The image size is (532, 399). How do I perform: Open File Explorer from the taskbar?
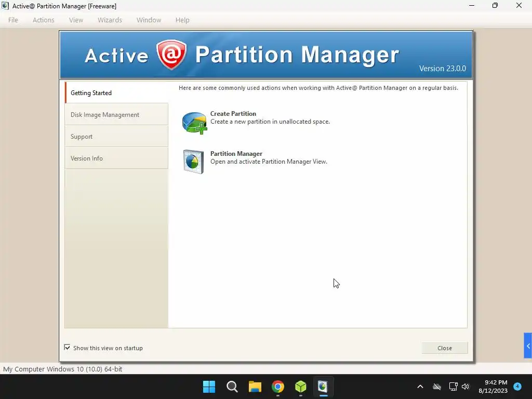coord(255,387)
